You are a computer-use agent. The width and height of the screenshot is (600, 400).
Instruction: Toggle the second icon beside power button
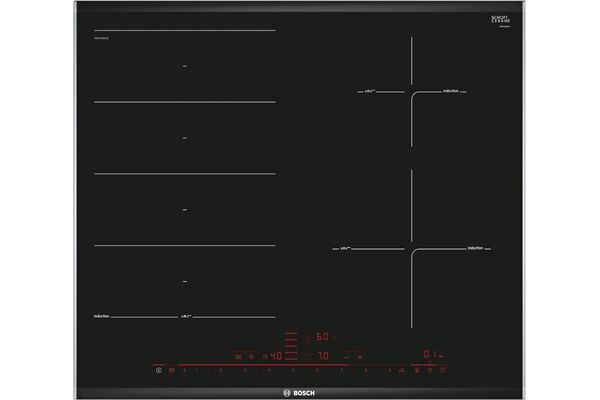[x=172, y=370]
